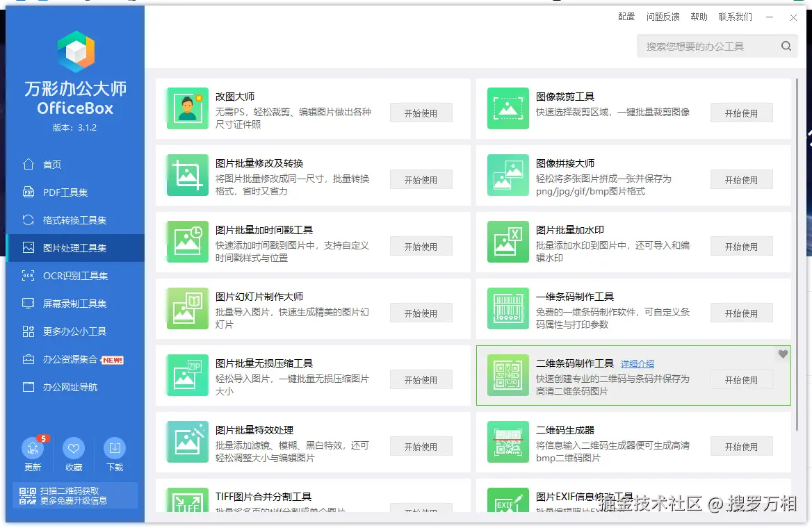812x528 pixels.
Task: Open 配置 settings menu
Action: pyautogui.click(x=626, y=17)
